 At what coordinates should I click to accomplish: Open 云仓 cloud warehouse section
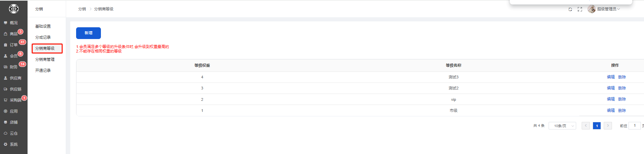tap(13, 133)
